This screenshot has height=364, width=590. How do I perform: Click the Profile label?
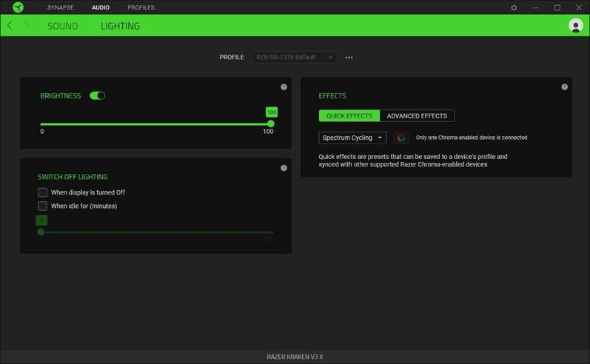tap(232, 57)
